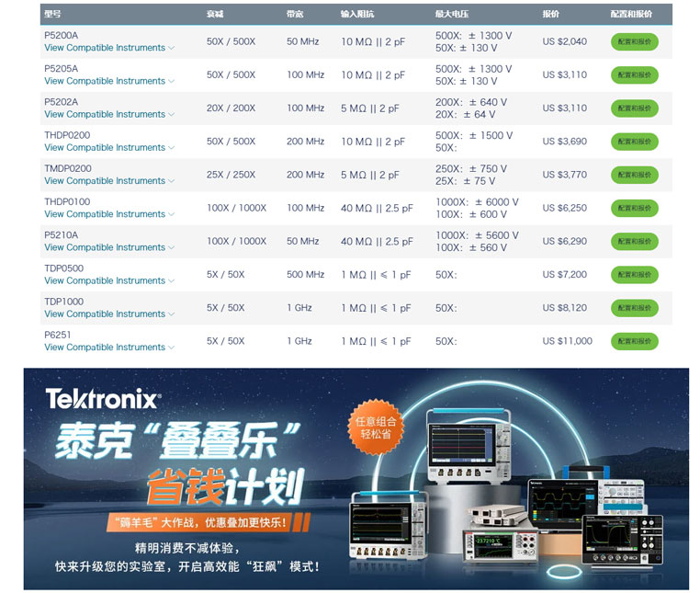Click the price US $2,040
This screenshot has height=593, width=700.
[565, 41]
